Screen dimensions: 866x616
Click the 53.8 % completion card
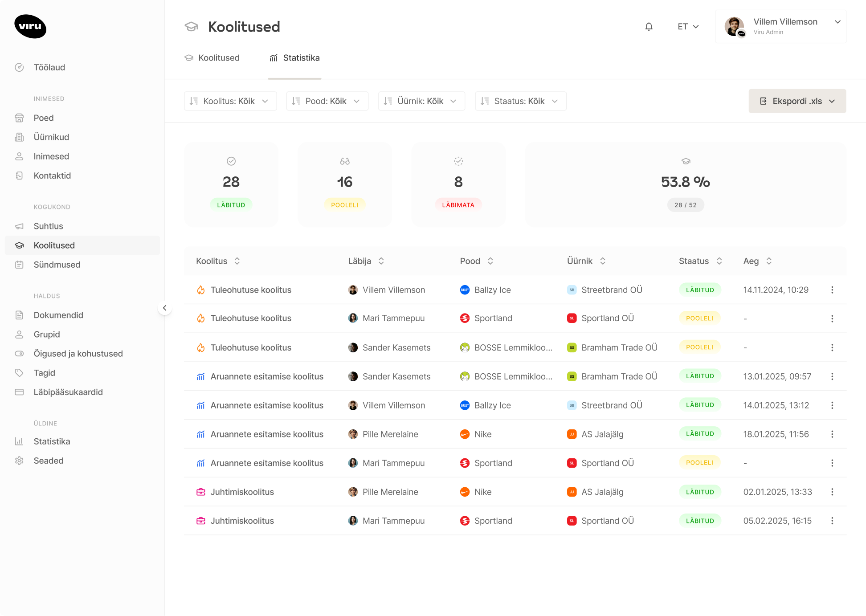click(x=685, y=184)
